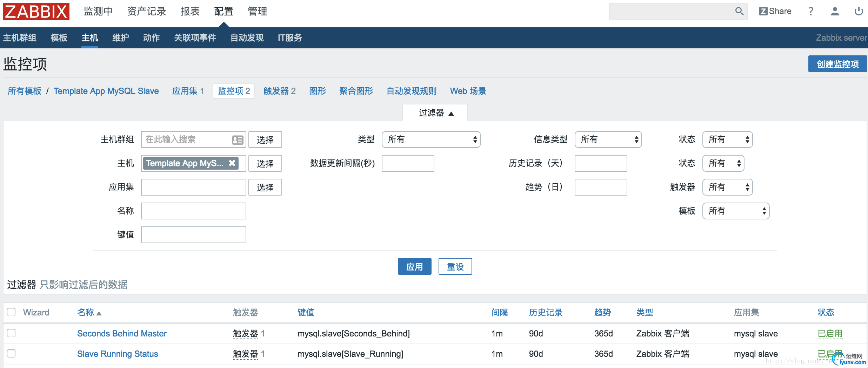The width and height of the screenshot is (868, 368).
Task: Switch to the Web 场景 tab
Action: click(x=468, y=91)
